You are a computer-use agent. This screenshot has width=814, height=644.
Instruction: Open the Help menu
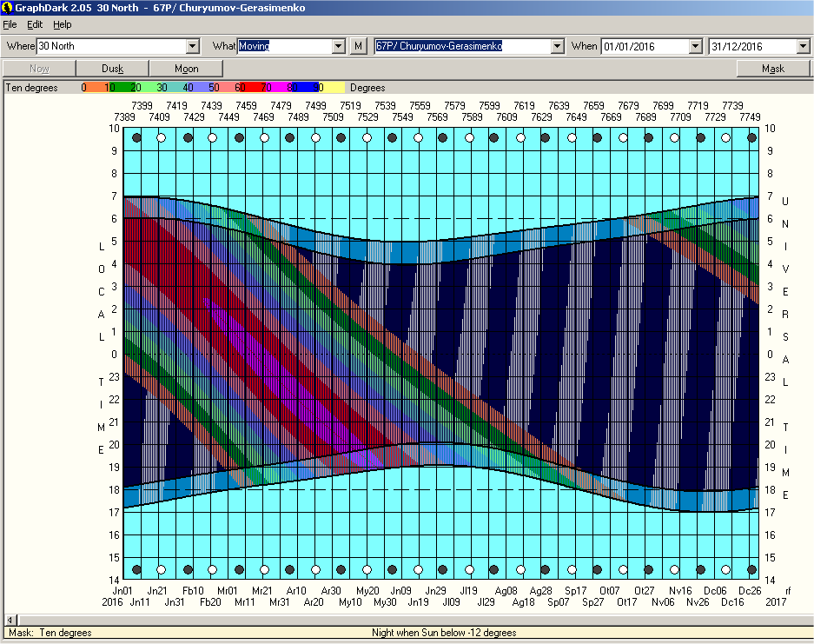(x=63, y=24)
